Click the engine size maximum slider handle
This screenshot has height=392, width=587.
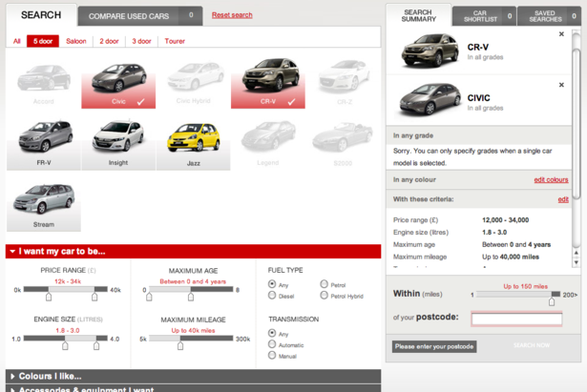coord(96,346)
